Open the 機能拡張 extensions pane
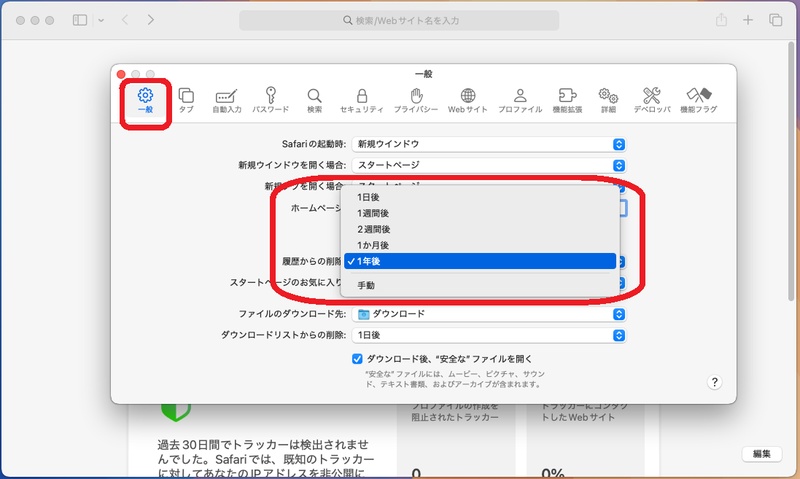800x479 pixels. pos(567,100)
